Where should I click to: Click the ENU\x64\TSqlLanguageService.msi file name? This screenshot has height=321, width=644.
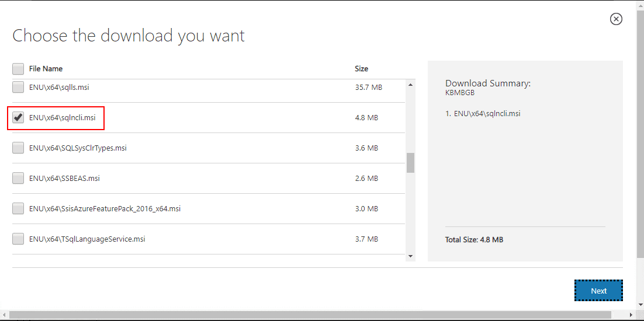point(87,239)
